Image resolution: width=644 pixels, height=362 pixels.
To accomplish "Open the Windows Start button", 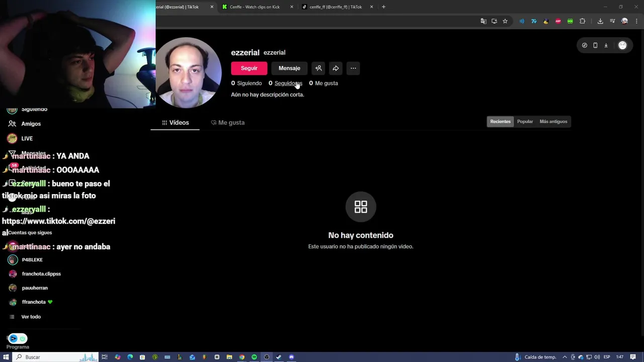I will [6, 357].
